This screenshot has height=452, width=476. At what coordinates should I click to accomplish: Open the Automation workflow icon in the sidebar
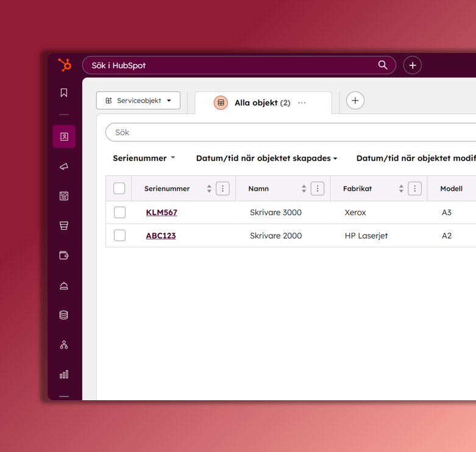click(x=64, y=345)
